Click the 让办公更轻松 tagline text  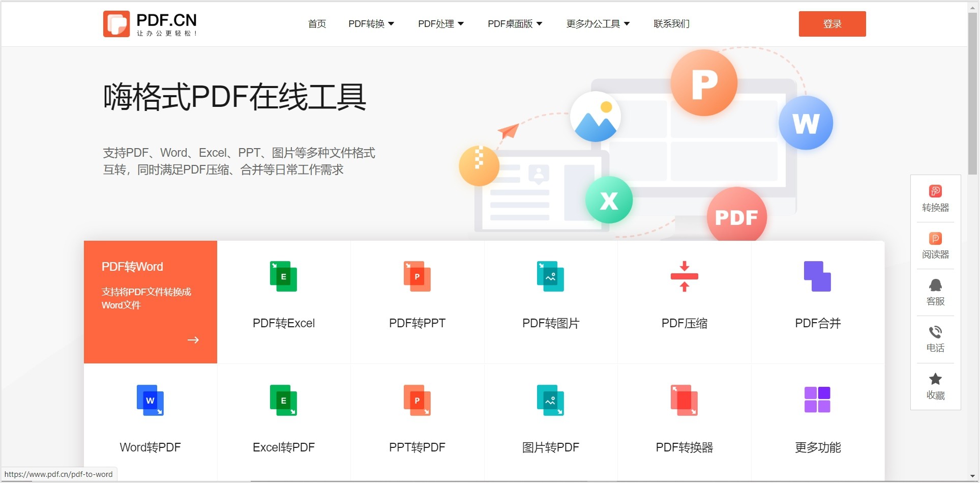pyautogui.click(x=167, y=33)
